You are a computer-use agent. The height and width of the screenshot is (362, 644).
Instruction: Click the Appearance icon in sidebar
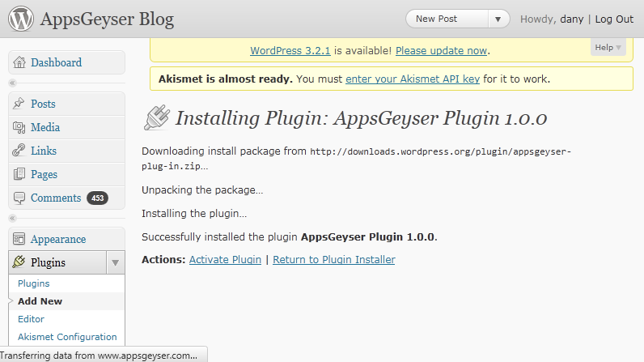click(19, 239)
